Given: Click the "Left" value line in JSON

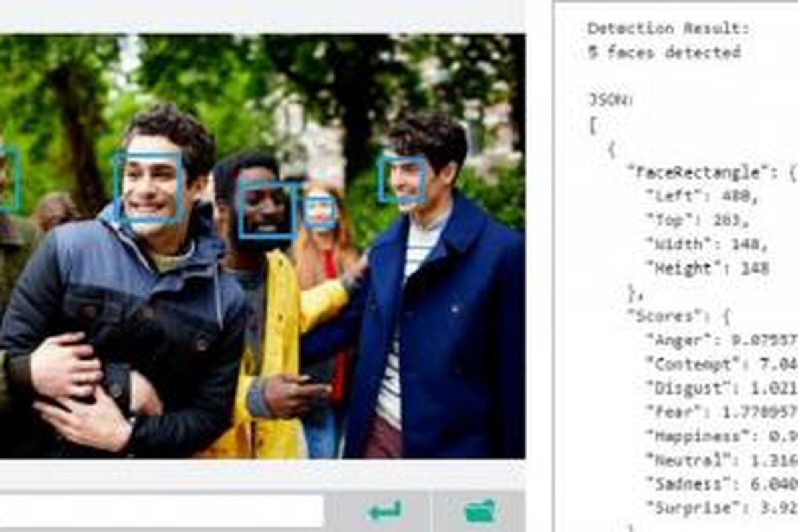Looking at the screenshot, I should [x=701, y=196].
